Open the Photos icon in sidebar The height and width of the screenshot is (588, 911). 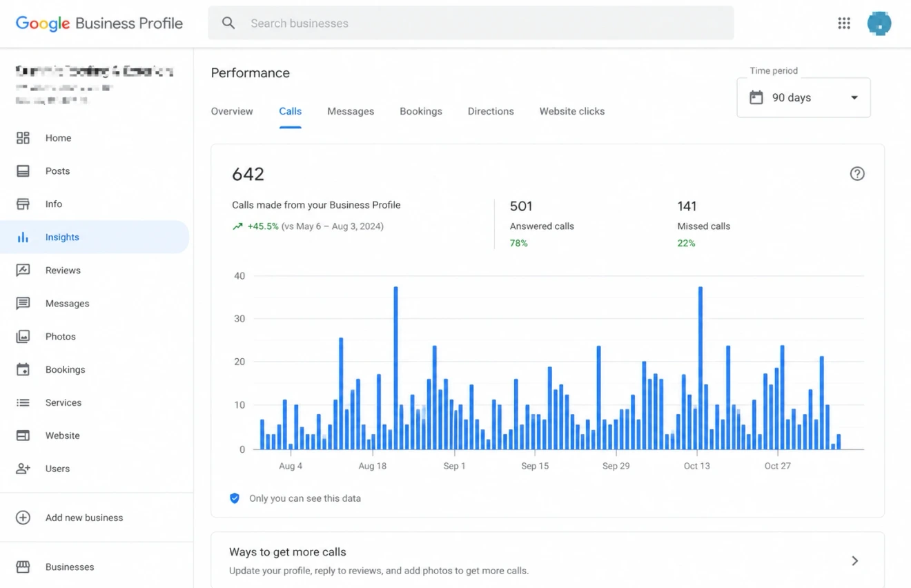pos(23,337)
